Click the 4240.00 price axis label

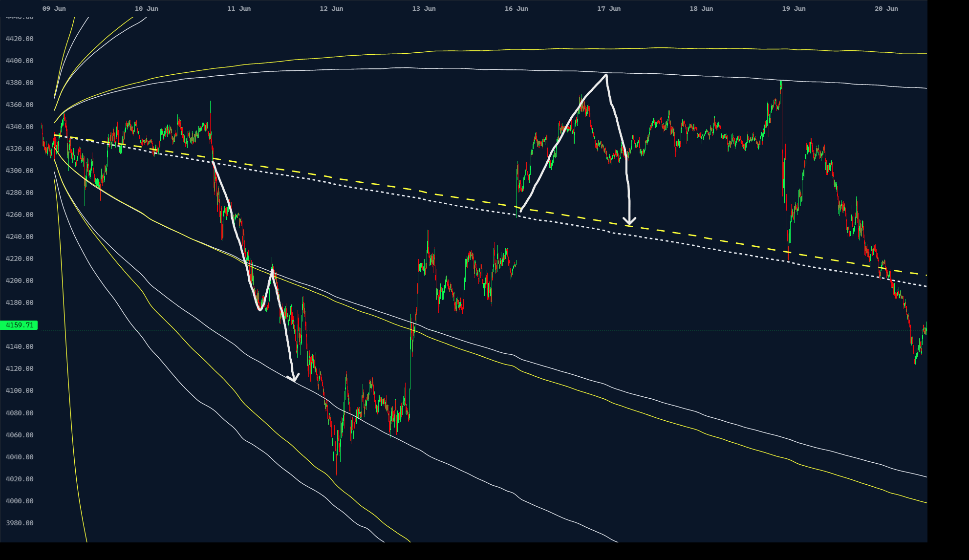coord(20,237)
